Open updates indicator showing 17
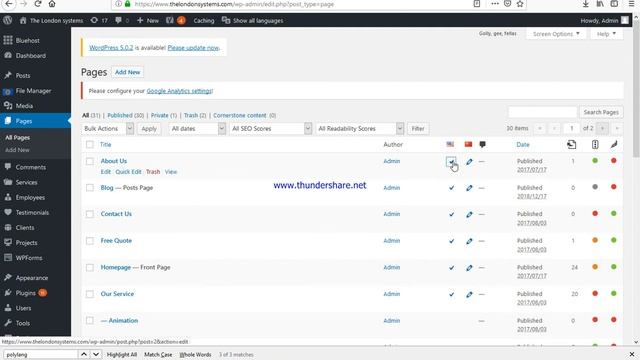The height and width of the screenshot is (360, 640). point(99,20)
